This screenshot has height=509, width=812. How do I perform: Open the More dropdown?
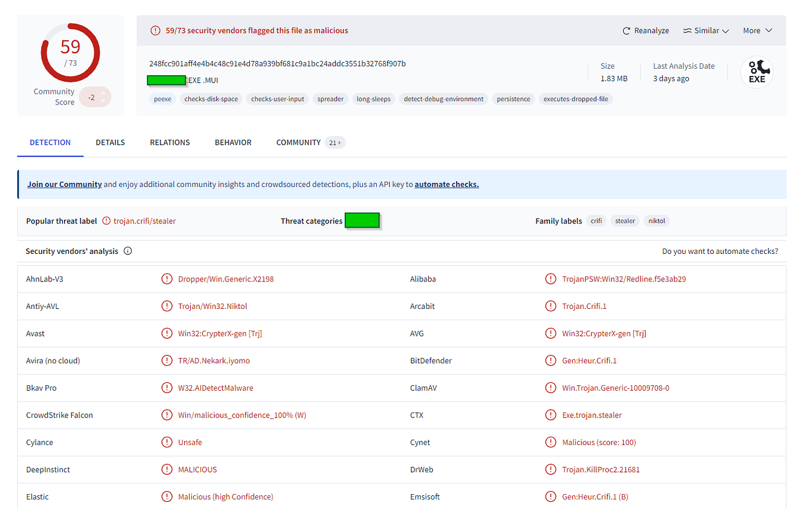(757, 30)
